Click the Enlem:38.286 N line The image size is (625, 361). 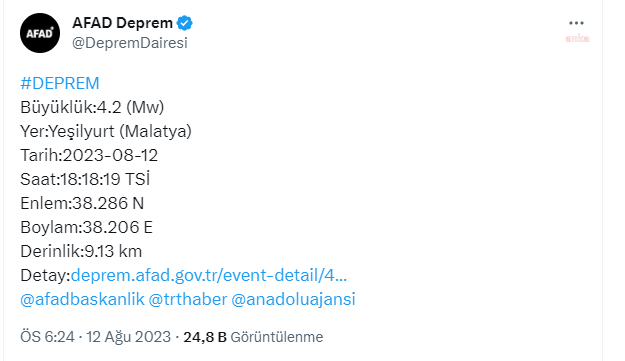click(x=82, y=203)
